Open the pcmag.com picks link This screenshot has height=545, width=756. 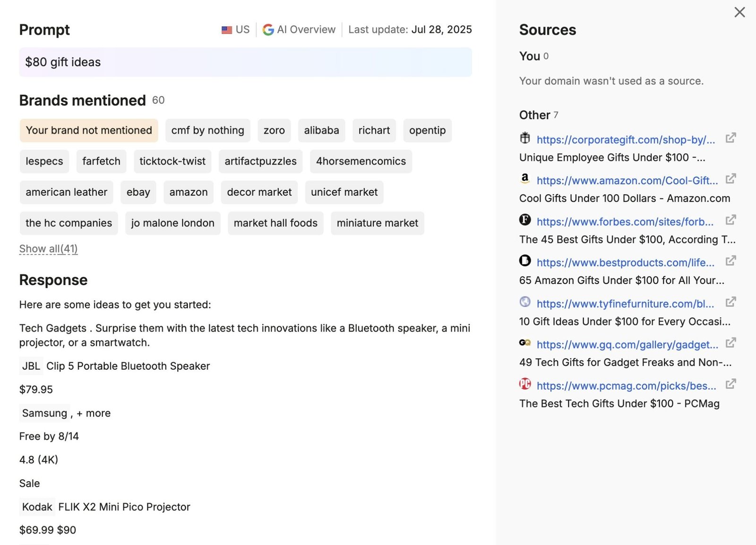point(627,386)
